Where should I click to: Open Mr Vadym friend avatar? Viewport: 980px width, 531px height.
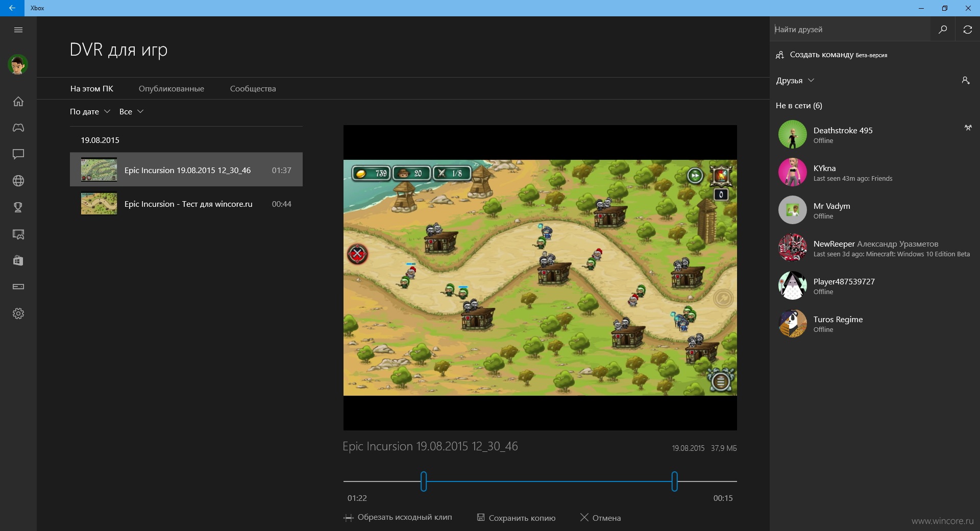(792, 210)
